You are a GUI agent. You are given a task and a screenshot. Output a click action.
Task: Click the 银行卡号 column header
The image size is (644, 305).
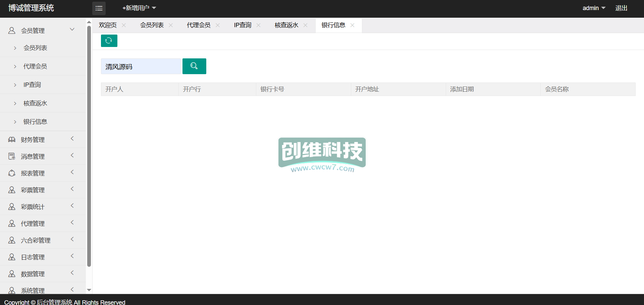coord(304,89)
